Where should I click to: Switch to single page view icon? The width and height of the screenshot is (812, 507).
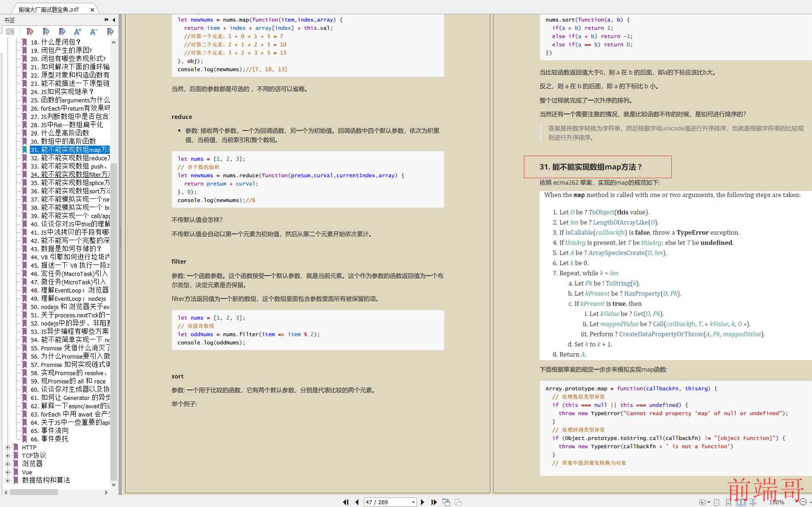[x=716, y=502]
